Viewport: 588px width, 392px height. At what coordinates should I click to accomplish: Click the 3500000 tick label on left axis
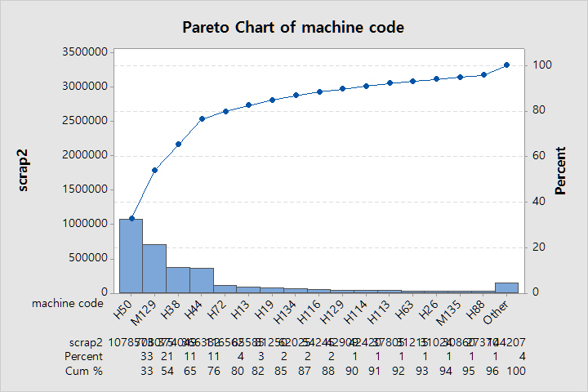pyautogui.click(x=86, y=52)
